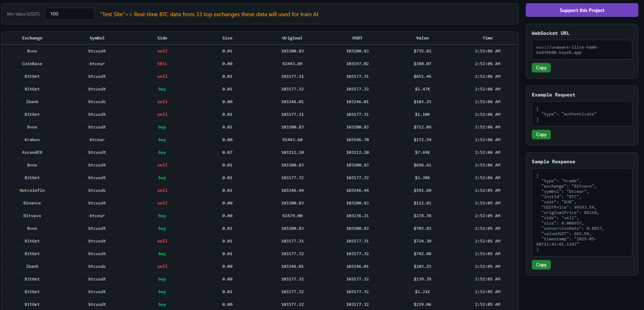Sort by the Side column header
The height and width of the screenshot is (310, 644).
(162, 38)
